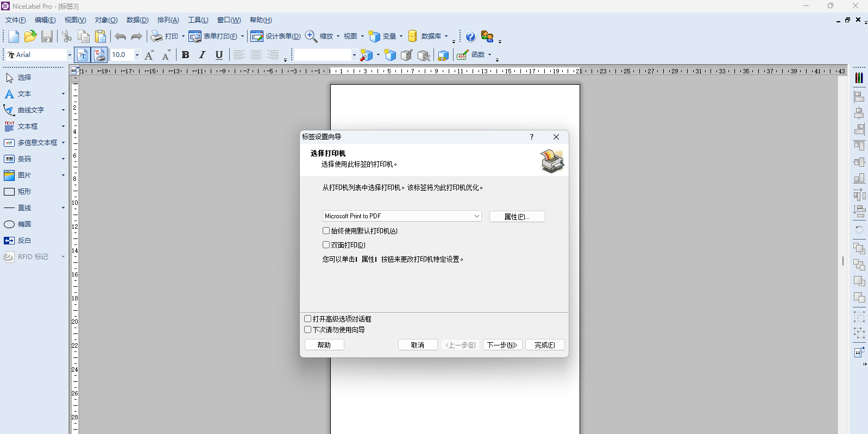Click the Paste clipboard icon
This screenshot has width=868, height=434.
[100, 36]
